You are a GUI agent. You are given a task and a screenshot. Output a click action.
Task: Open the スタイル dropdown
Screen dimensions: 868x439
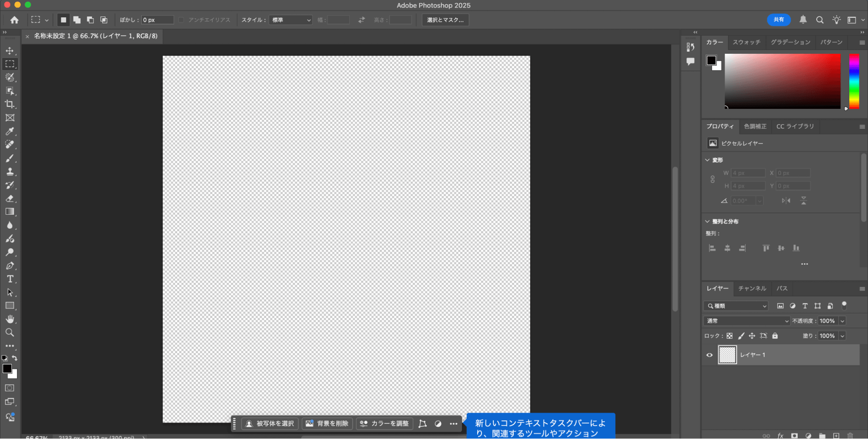point(290,20)
